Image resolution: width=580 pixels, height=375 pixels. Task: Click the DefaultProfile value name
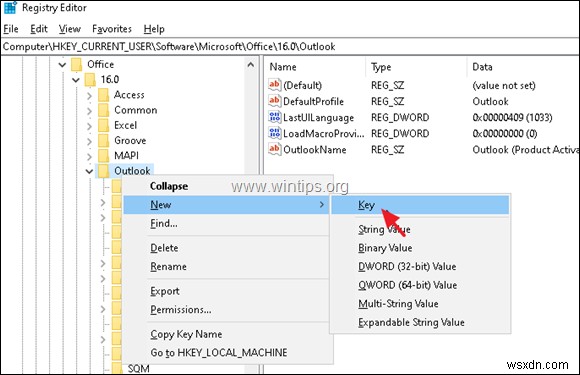313,101
